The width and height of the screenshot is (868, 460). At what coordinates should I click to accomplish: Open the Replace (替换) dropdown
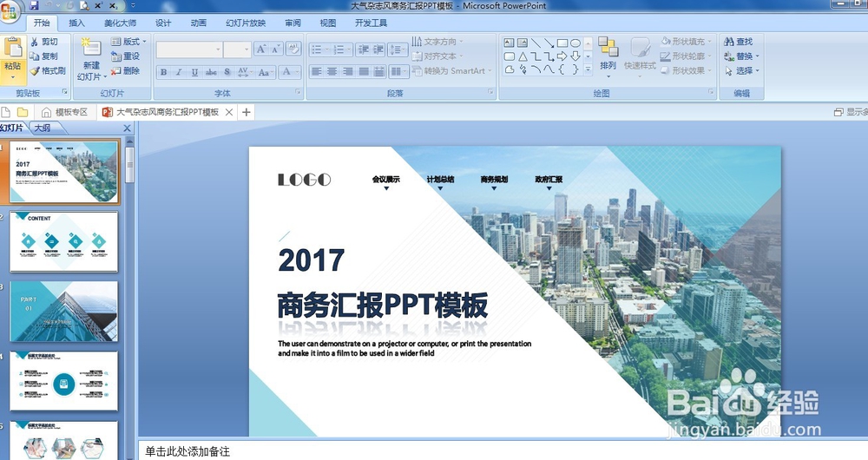click(x=742, y=56)
